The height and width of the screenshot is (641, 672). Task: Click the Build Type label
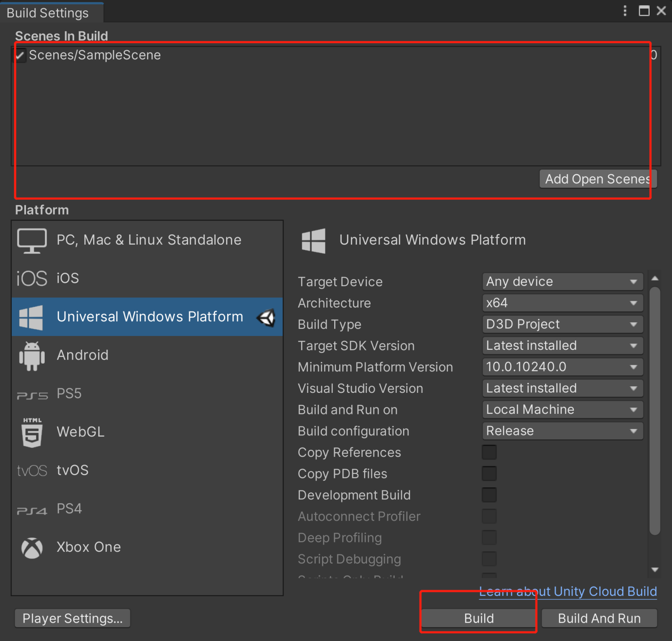[x=329, y=325]
